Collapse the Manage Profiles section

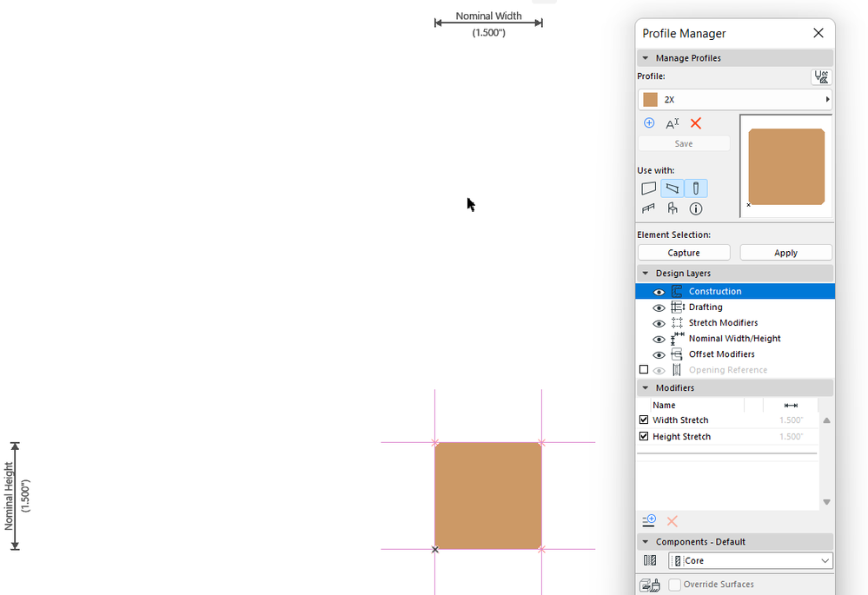pos(645,57)
